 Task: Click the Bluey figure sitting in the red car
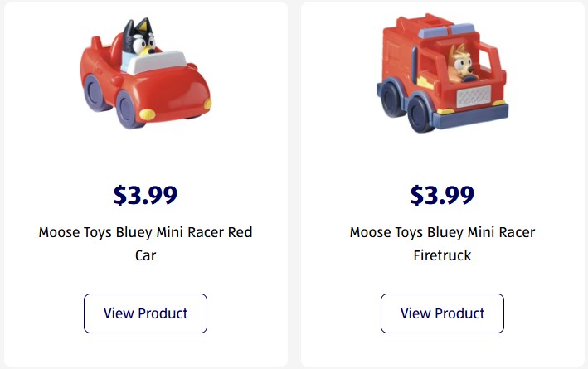tap(139, 41)
